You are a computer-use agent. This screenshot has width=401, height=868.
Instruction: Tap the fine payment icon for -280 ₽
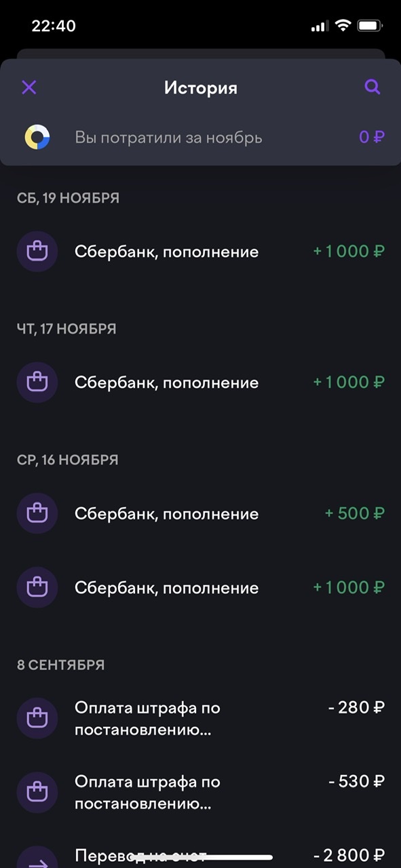tap(37, 717)
